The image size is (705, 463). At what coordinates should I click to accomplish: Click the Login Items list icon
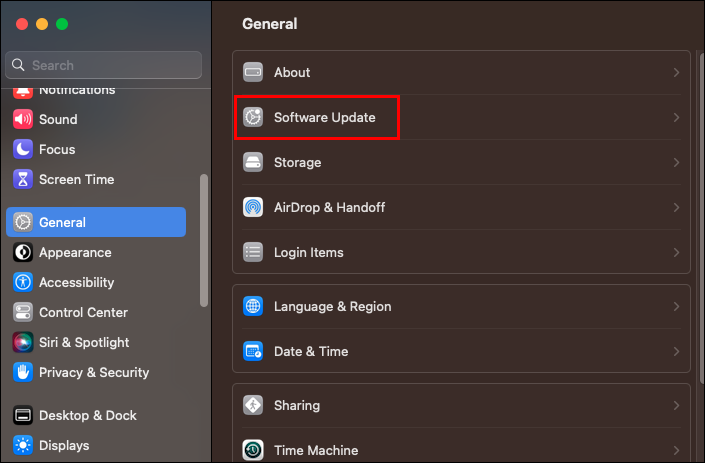point(254,252)
